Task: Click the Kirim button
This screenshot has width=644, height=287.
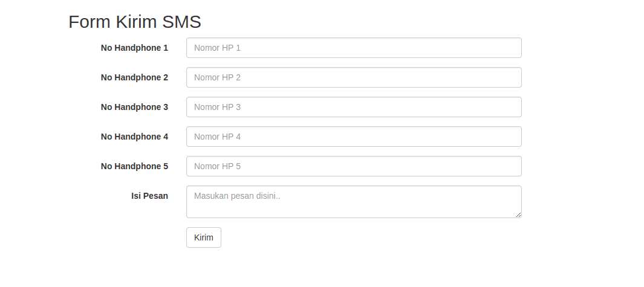Action: (x=203, y=237)
